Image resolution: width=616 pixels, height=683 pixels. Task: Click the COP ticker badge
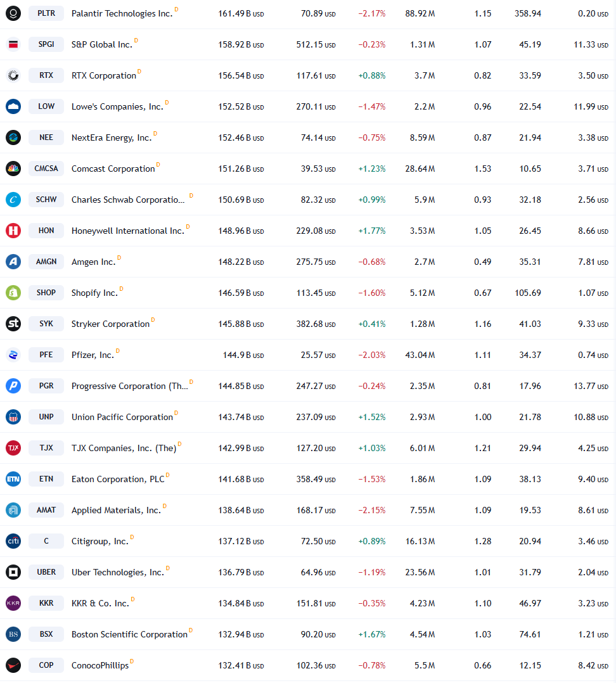[x=46, y=665]
